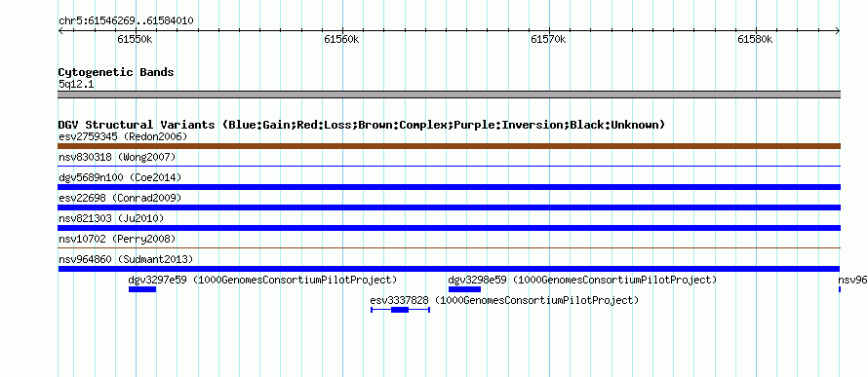Open the esv22698 Conrad2009 variant bar
The height and width of the screenshot is (377, 868).
coord(449,207)
